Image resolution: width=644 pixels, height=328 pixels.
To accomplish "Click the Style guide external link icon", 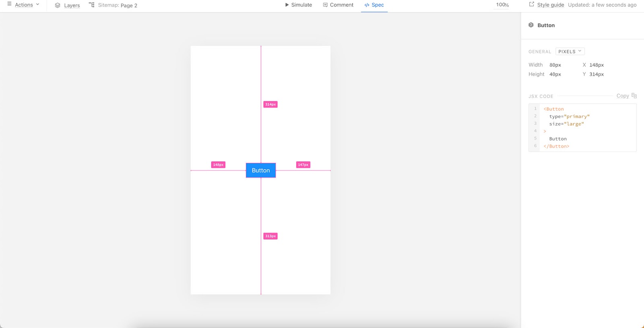I will 531,4.
